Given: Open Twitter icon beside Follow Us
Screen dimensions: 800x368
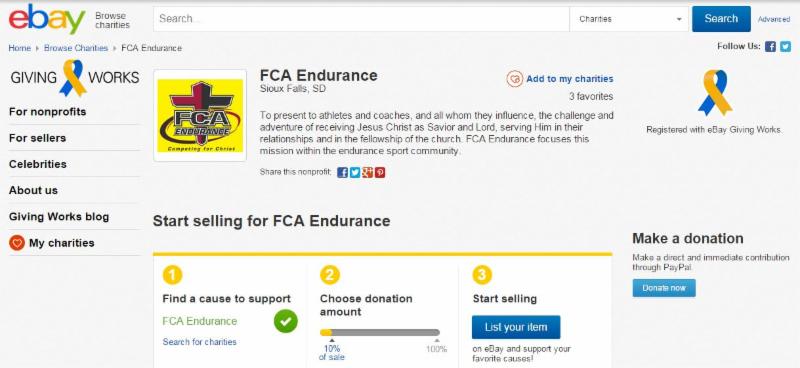Looking at the screenshot, I should [785, 47].
